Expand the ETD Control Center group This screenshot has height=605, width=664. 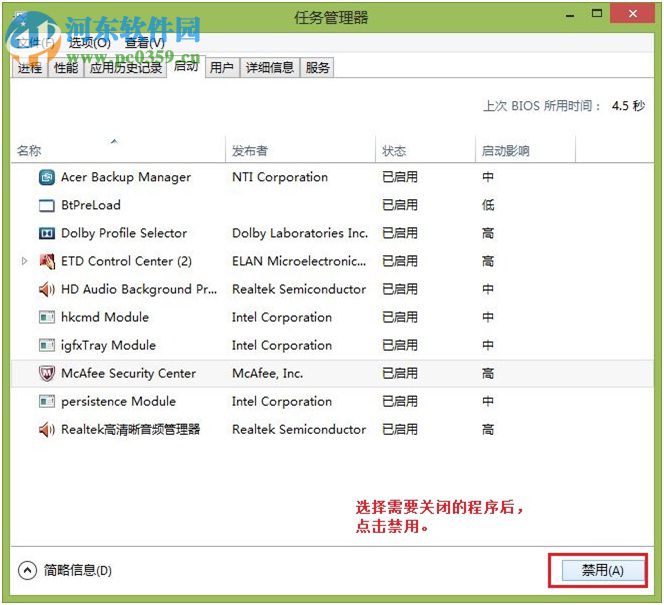[x=24, y=262]
